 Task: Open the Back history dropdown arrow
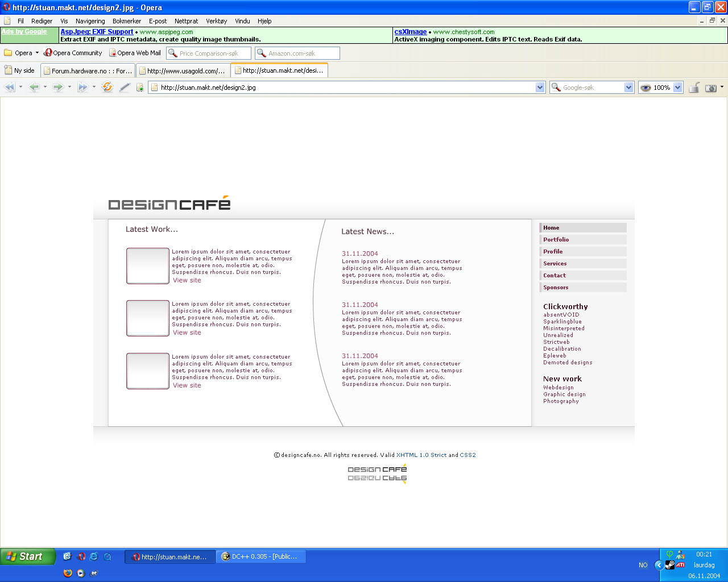coord(45,88)
